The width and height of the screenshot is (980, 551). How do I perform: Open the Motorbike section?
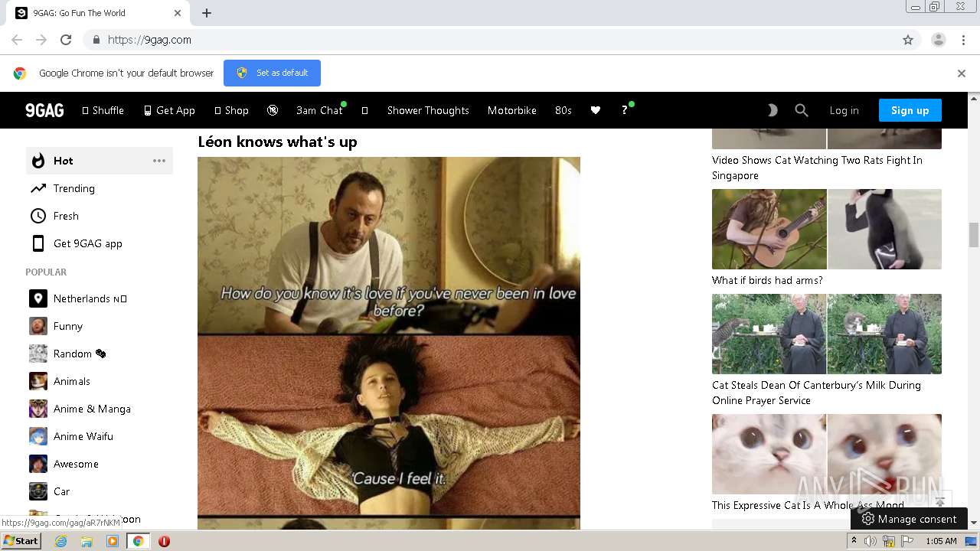tap(512, 110)
